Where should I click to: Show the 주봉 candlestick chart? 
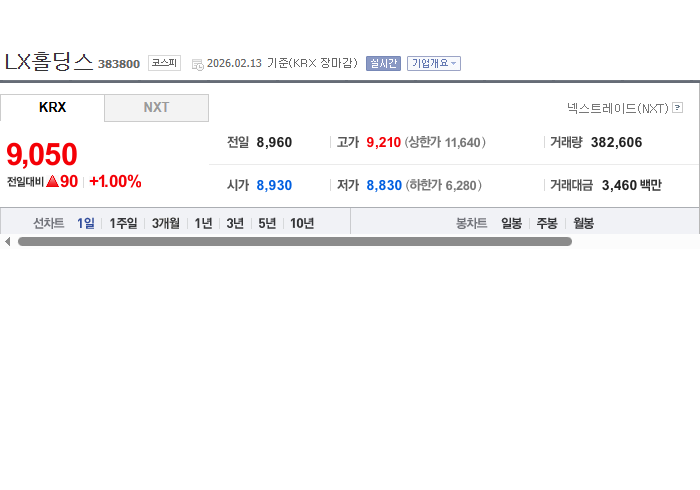(547, 223)
